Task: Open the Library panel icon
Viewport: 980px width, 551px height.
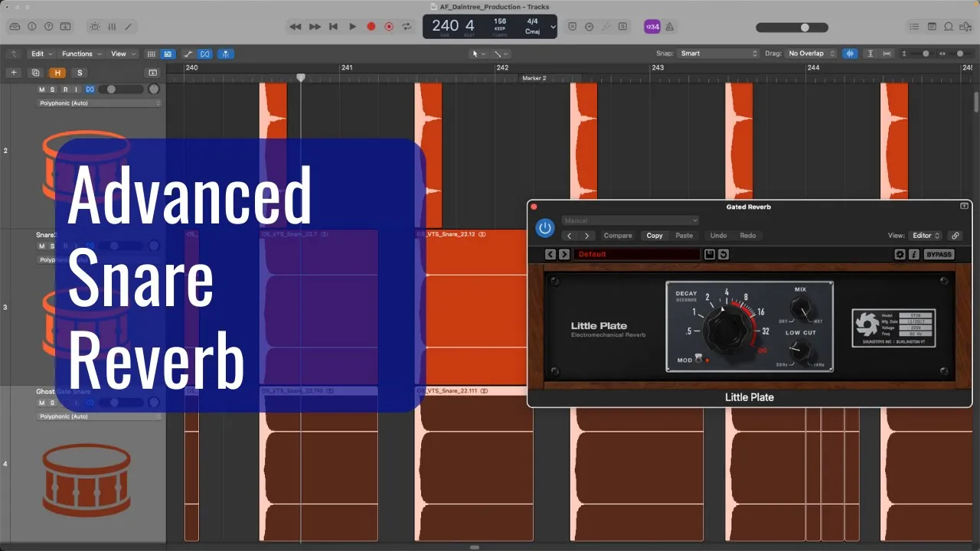Action: point(15,26)
